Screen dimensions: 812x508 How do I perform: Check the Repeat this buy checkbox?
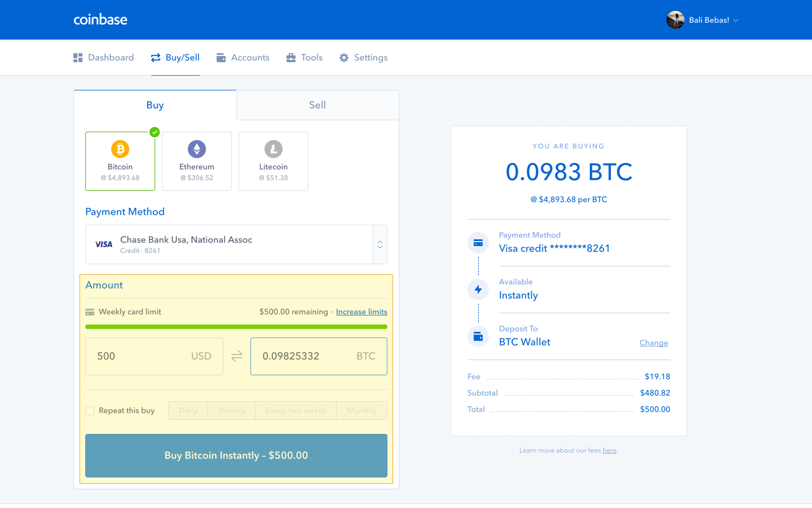click(x=90, y=410)
